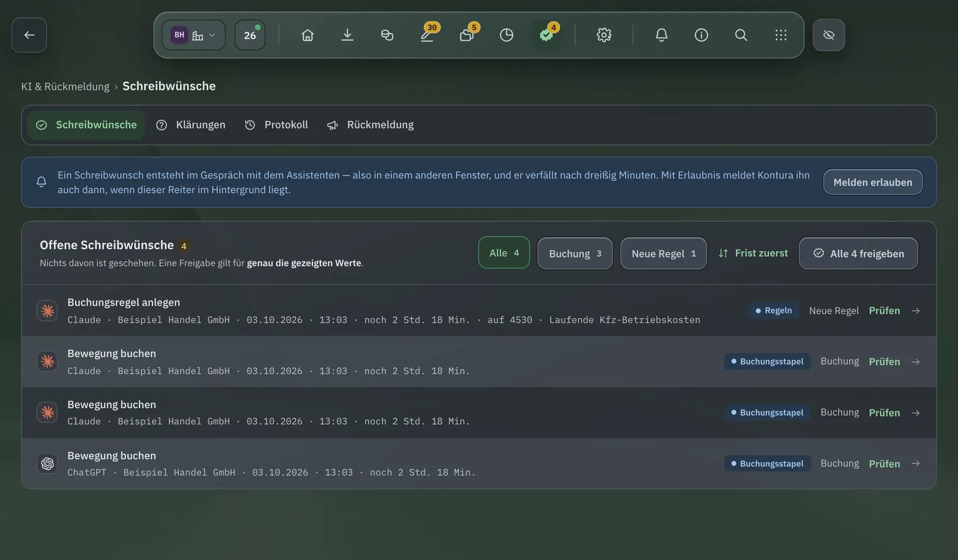Select the Alle 4 filter

click(504, 253)
